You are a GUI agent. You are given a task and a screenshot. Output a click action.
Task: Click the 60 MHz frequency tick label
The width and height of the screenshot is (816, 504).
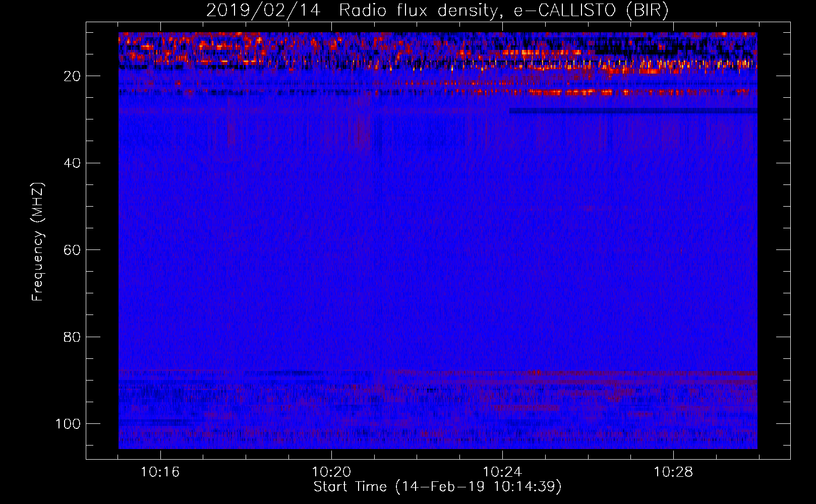(x=73, y=250)
